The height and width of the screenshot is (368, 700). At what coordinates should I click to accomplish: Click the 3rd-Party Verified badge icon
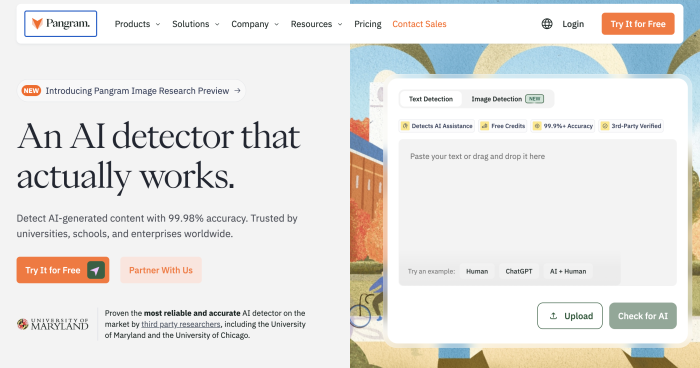(x=605, y=126)
